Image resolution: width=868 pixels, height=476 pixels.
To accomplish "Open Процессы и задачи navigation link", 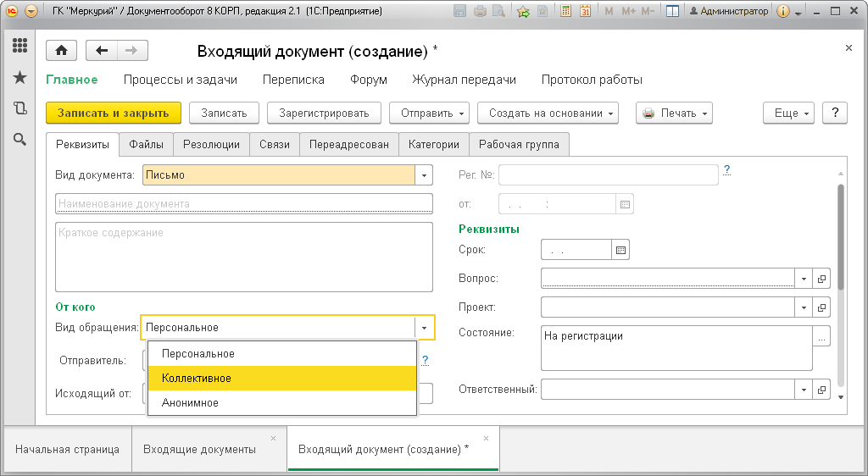I will [x=181, y=80].
